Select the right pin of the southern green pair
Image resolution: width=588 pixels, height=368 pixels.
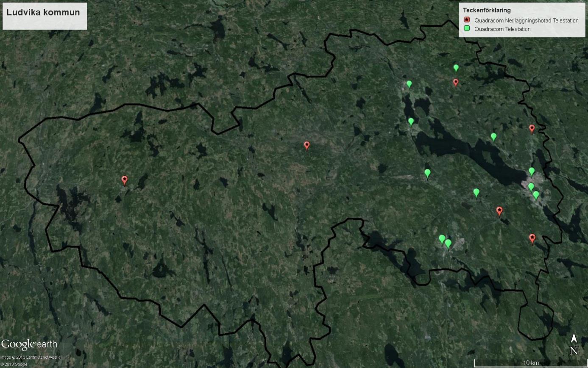448,244
